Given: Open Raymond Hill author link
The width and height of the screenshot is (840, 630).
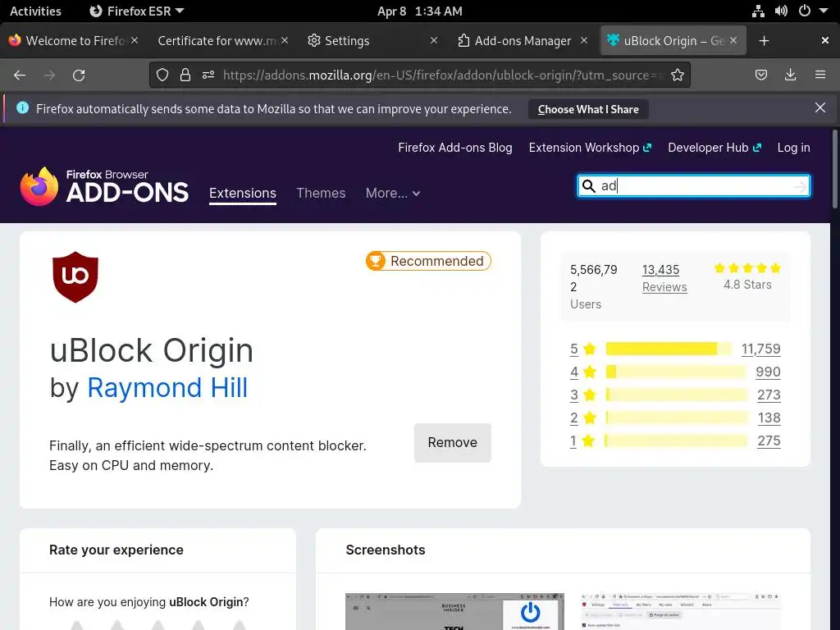Looking at the screenshot, I should point(167,387).
